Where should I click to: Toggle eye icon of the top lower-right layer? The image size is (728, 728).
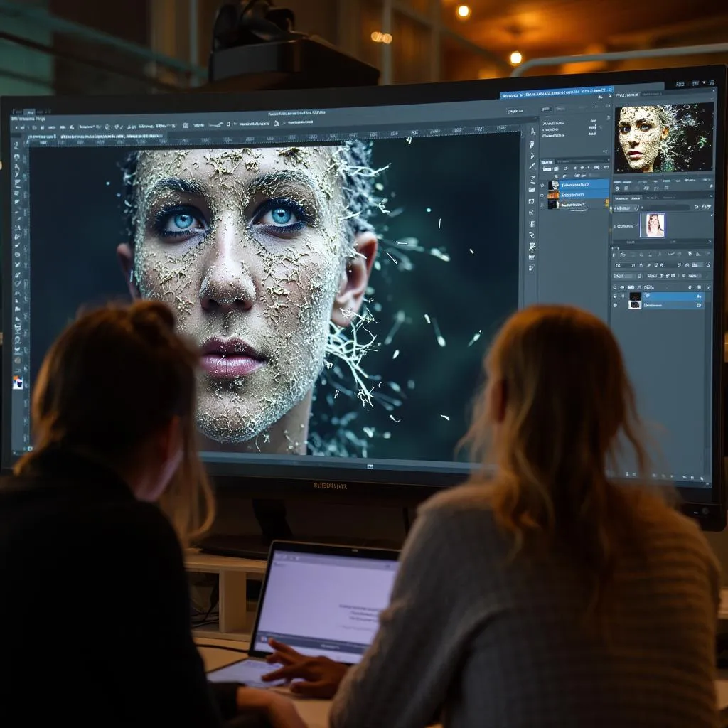[616, 296]
